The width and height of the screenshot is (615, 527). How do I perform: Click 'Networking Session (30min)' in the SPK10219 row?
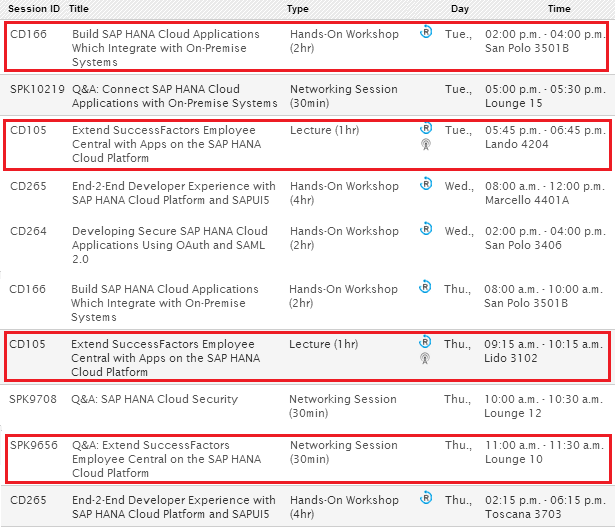click(x=344, y=96)
